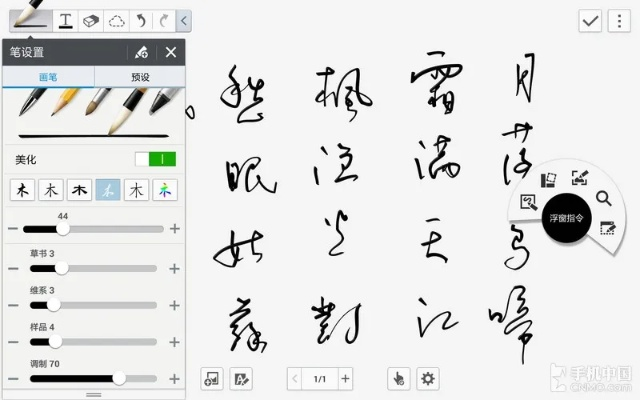The height and width of the screenshot is (400, 640).
Task: Collapse the toolbar with left chevron
Action: [184, 20]
